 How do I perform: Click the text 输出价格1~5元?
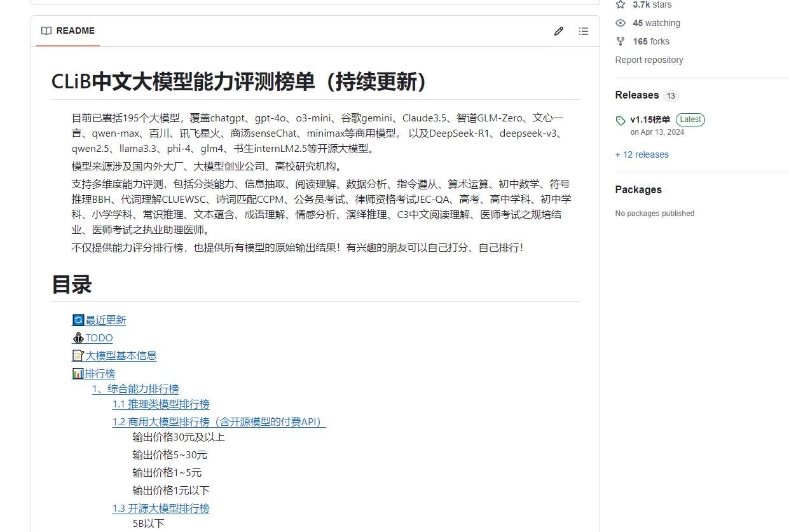[x=167, y=472]
